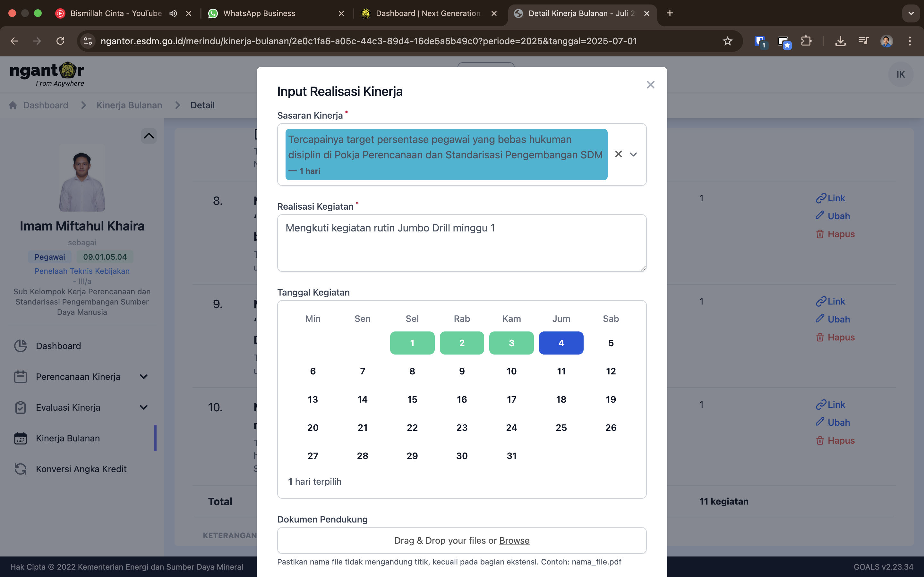Open the browser extensions puzzle icon
Viewport: 924px width, 577px height.
click(x=806, y=41)
